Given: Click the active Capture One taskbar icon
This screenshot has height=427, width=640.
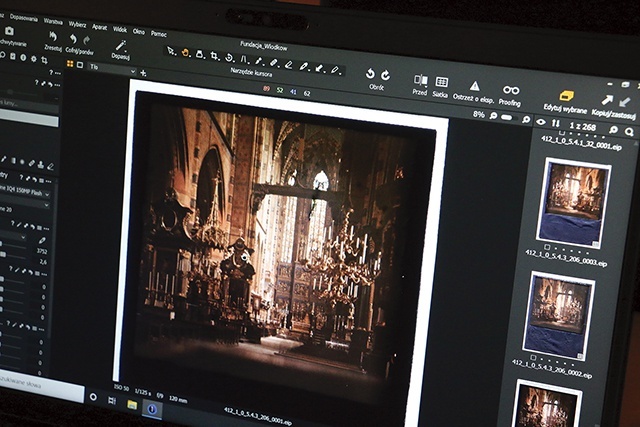Looking at the screenshot, I should coord(152,409).
